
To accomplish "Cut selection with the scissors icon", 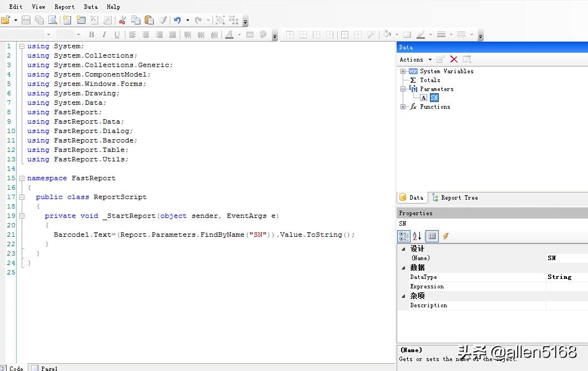I will [122, 20].
